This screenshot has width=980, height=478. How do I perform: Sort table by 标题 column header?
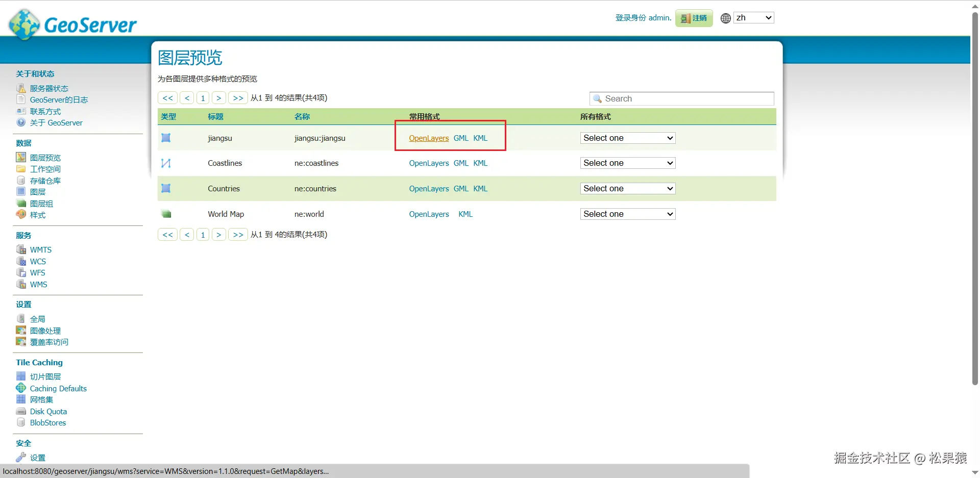tap(215, 117)
